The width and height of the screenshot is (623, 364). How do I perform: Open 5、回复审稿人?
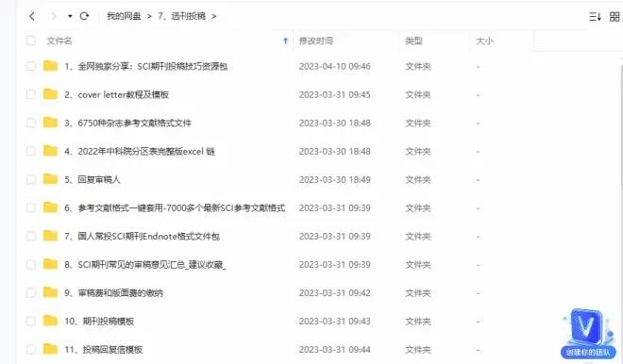tap(93, 180)
